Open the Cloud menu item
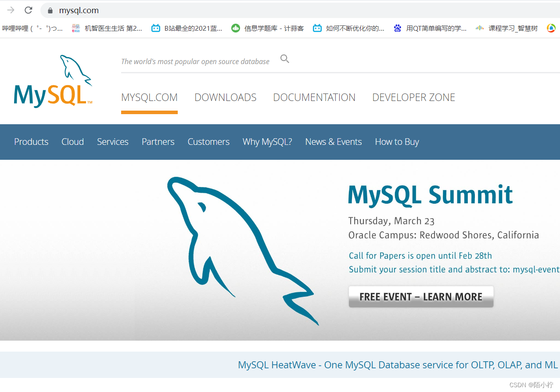This screenshot has width=560, height=392. 72,142
